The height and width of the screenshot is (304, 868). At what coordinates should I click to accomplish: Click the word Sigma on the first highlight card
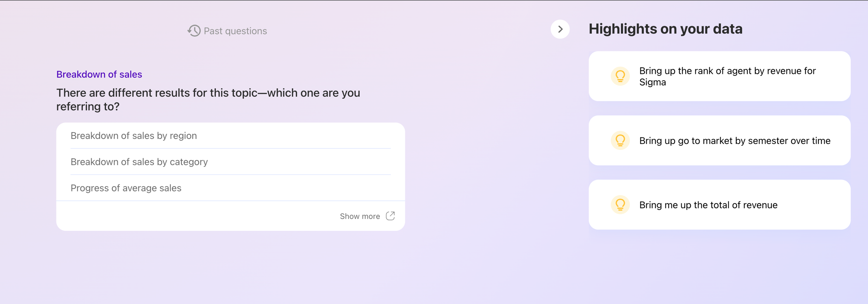pos(653,82)
